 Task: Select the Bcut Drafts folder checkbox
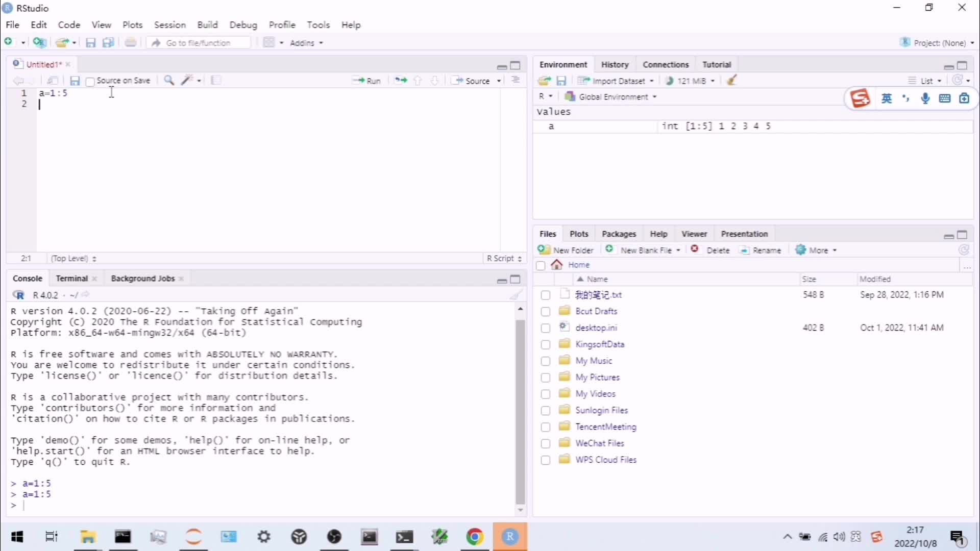546,311
